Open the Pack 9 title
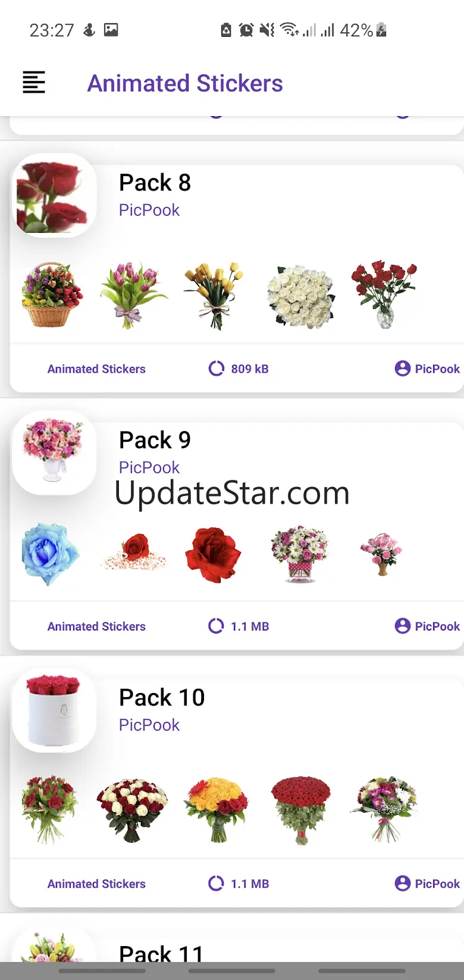Screen dimensions: 464x980 [155, 440]
